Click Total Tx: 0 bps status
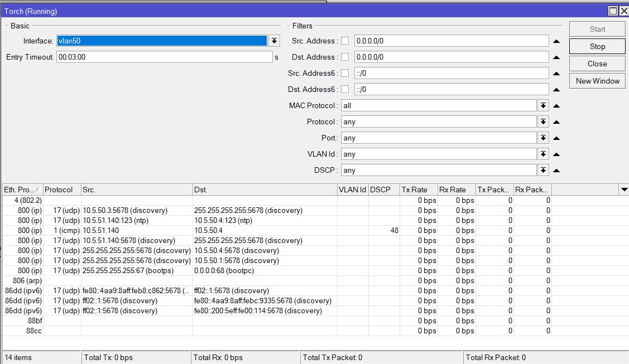The height and width of the screenshot is (364, 629). point(108,358)
